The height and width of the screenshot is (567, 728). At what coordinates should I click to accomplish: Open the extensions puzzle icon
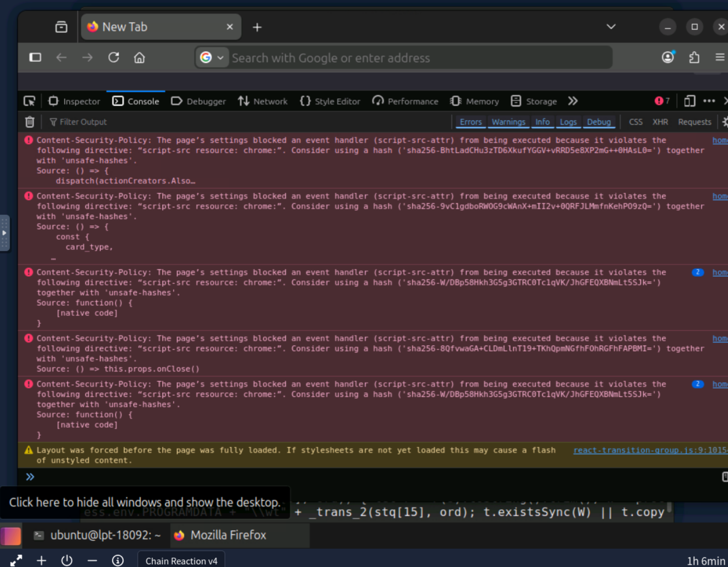pyautogui.click(x=694, y=57)
